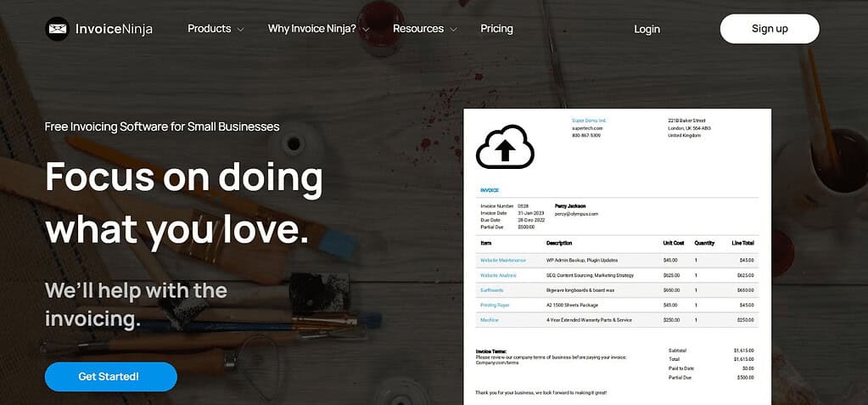
Task: Click 'Invoice Terms:' heading on invoice
Action: coord(491,352)
